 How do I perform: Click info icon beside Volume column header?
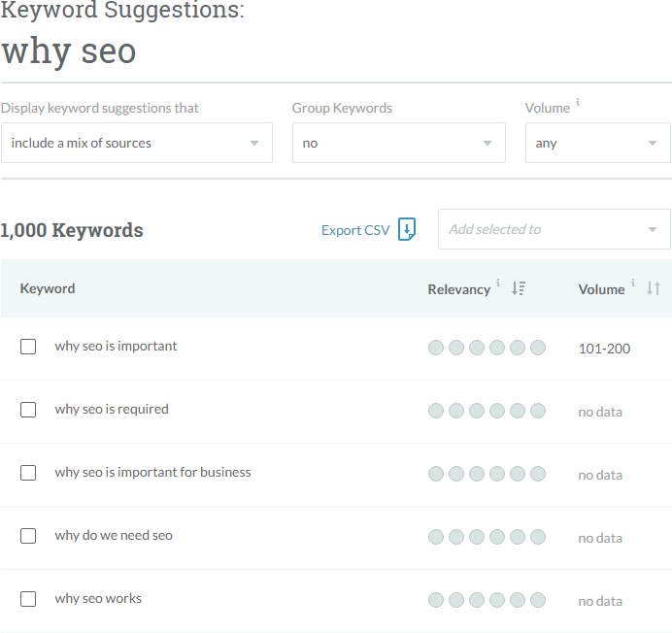click(633, 283)
